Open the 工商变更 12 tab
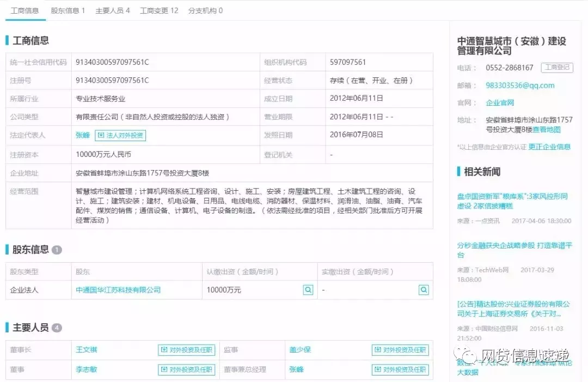 [159, 10]
